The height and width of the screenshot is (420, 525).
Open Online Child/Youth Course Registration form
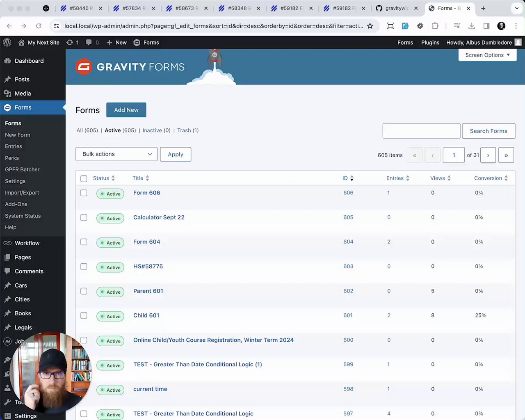[x=213, y=340]
